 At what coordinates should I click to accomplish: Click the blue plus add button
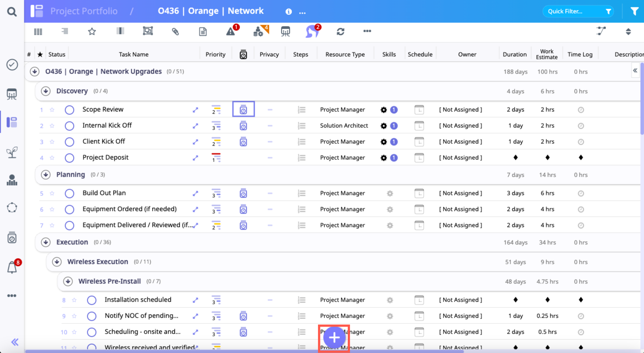coord(334,338)
